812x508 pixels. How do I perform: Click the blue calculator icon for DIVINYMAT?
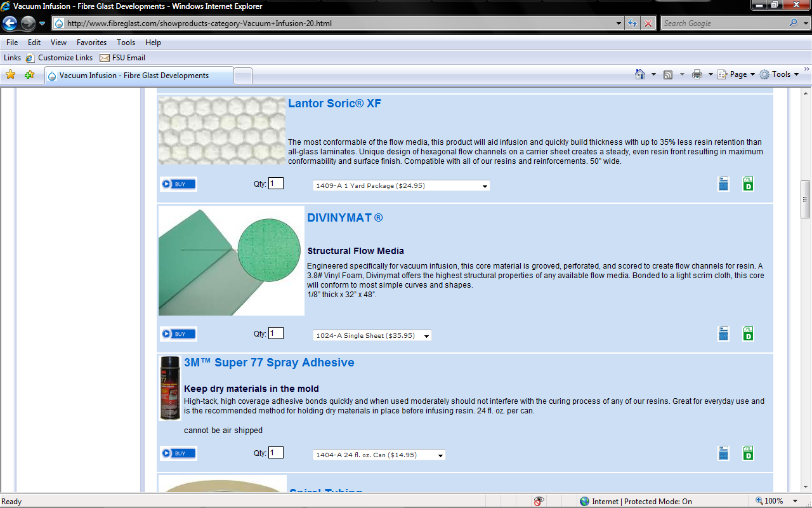[723, 334]
